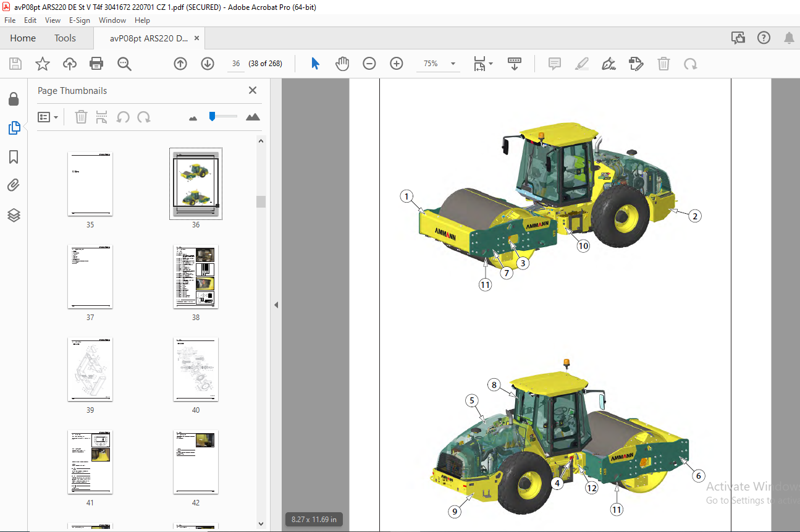Image resolution: width=800 pixels, height=532 pixels.
Task: Open the View menu
Action: 53,20
